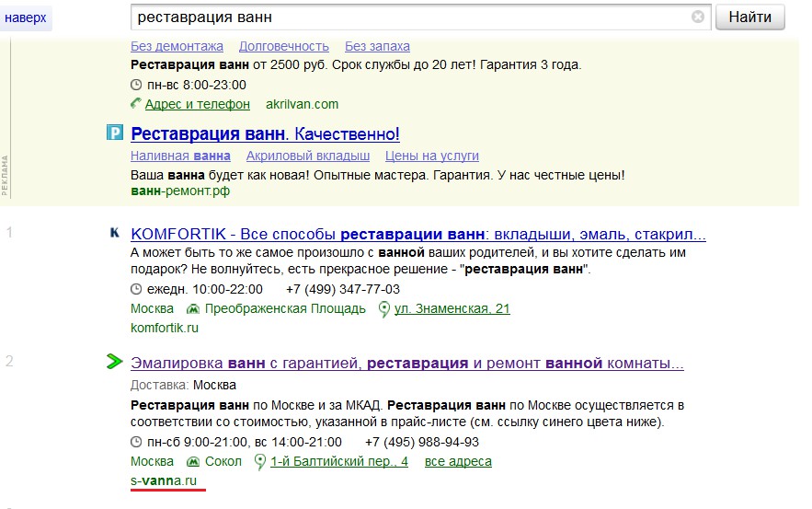
Task: Click the map pin icon before ул. Знаменская, 21
Action: [x=383, y=309]
